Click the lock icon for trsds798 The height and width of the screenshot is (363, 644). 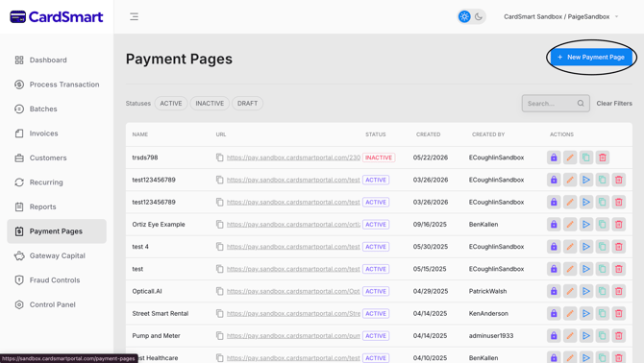point(554,157)
